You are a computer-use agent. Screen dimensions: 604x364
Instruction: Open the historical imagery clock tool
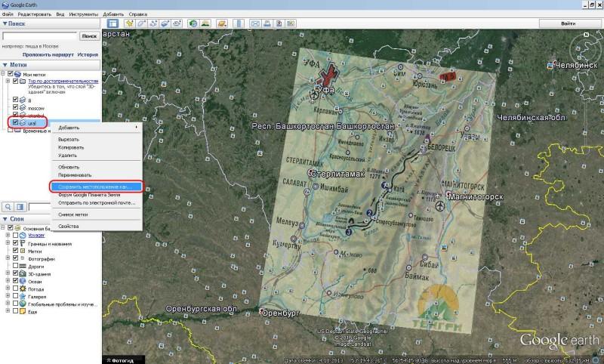pyautogui.click(x=193, y=23)
